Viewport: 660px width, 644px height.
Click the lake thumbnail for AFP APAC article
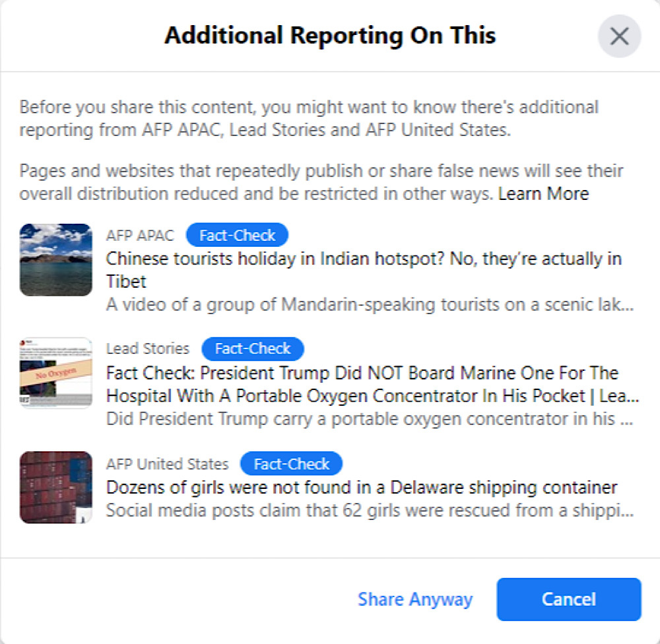point(55,260)
